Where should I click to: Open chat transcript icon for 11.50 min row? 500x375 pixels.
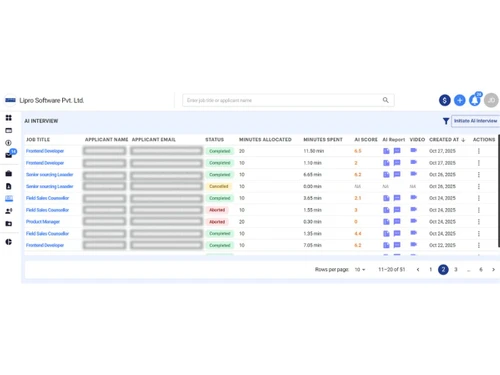pos(397,151)
